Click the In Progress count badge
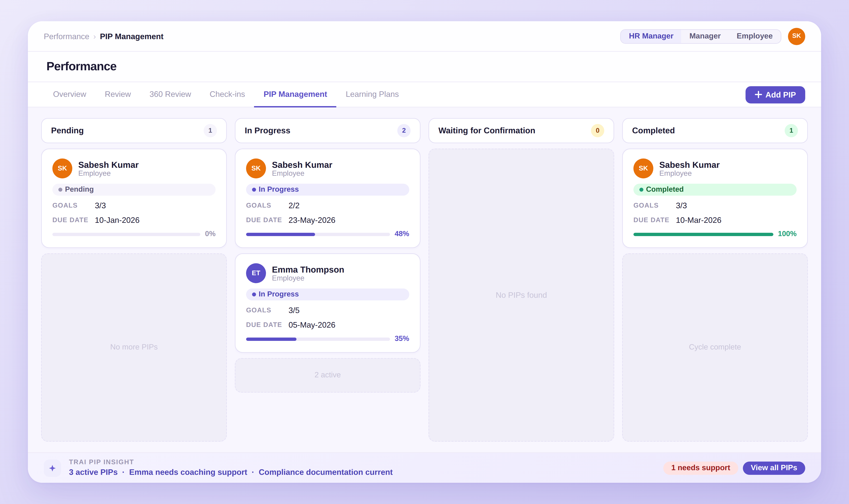Screen dimensions: 849x504 (x=403, y=130)
